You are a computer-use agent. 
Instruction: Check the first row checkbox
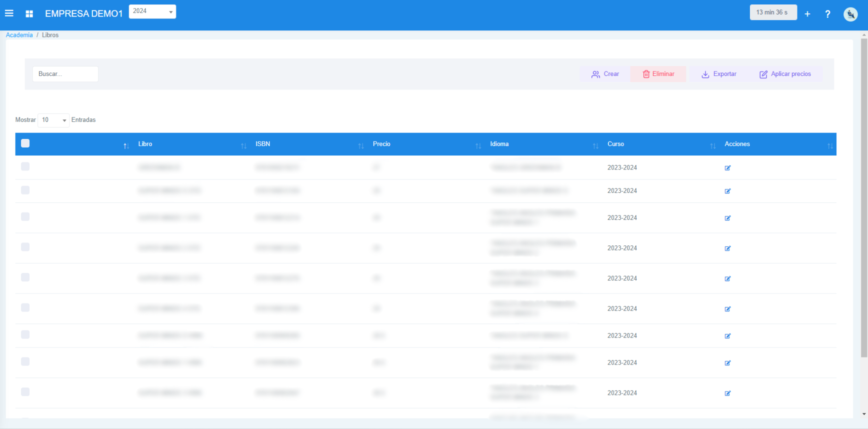(x=26, y=167)
